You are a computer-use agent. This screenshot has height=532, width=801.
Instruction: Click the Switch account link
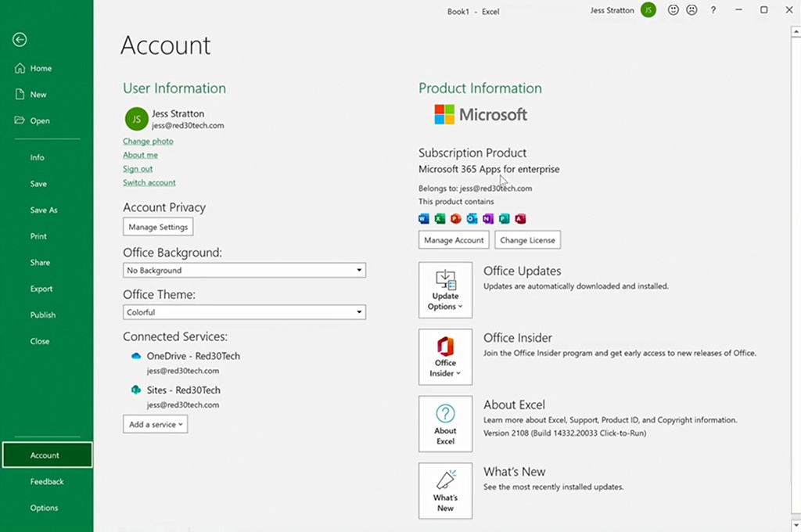tap(149, 182)
